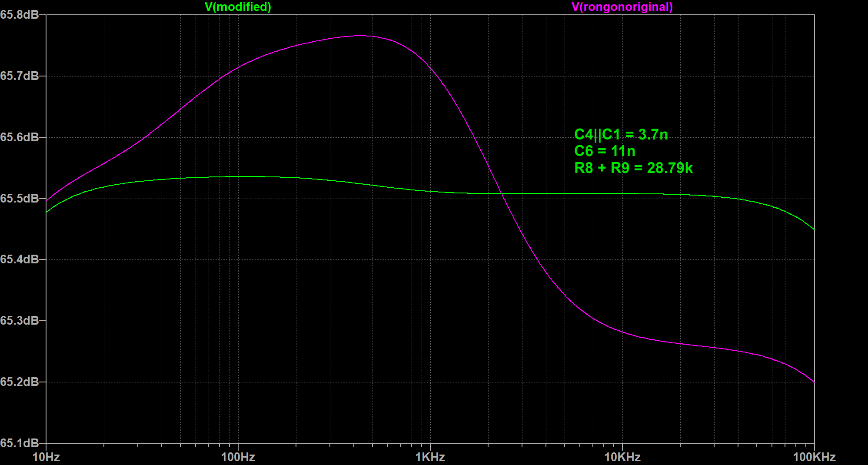Screen dimensions: 868x465
Task: Click the 10KHz frequency axis label
Action: (x=622, y=457)
